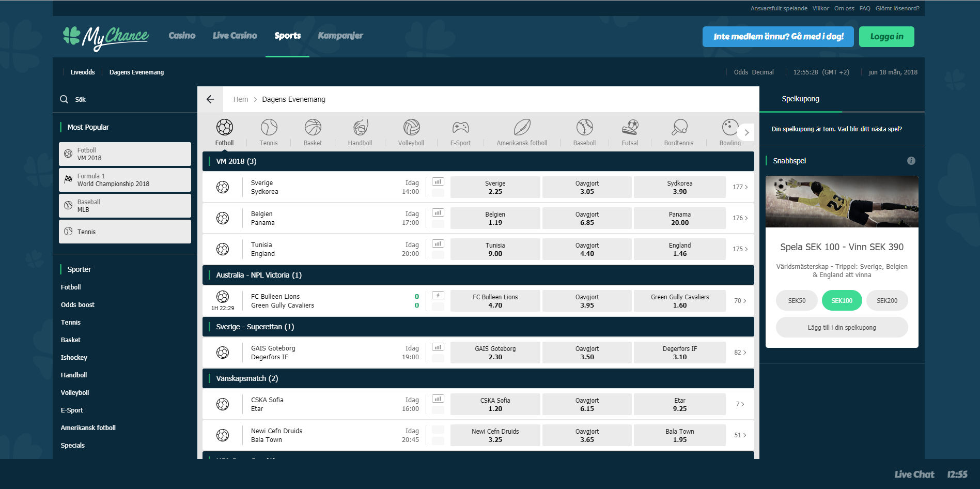The width and height of the screenshot is (980, 489).
Task: Open the Kampanjer tab
Action: [x=340, y=36]
